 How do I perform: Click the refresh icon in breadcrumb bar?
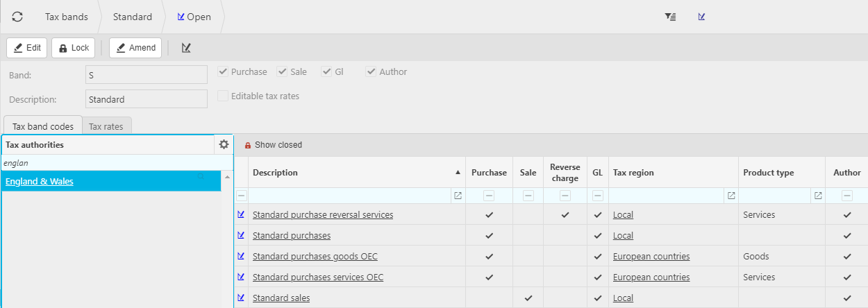[17, 17]
